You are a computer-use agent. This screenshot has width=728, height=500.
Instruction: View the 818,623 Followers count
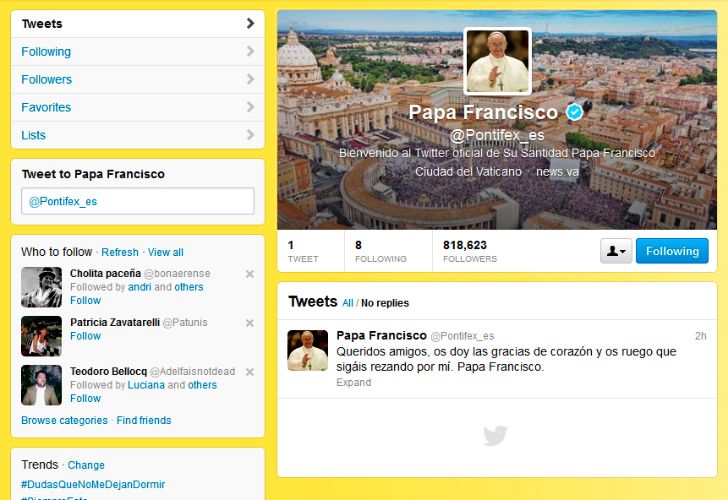tap(469, 251)
